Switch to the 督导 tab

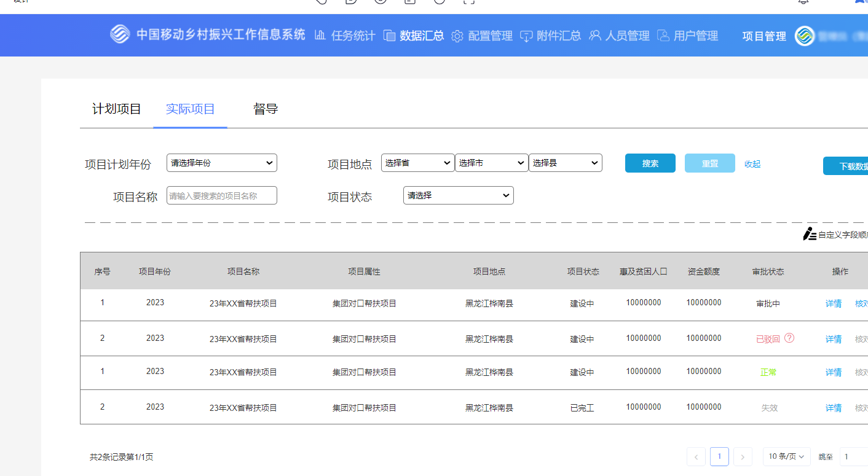pyautogui.click(x=266, y=109)
